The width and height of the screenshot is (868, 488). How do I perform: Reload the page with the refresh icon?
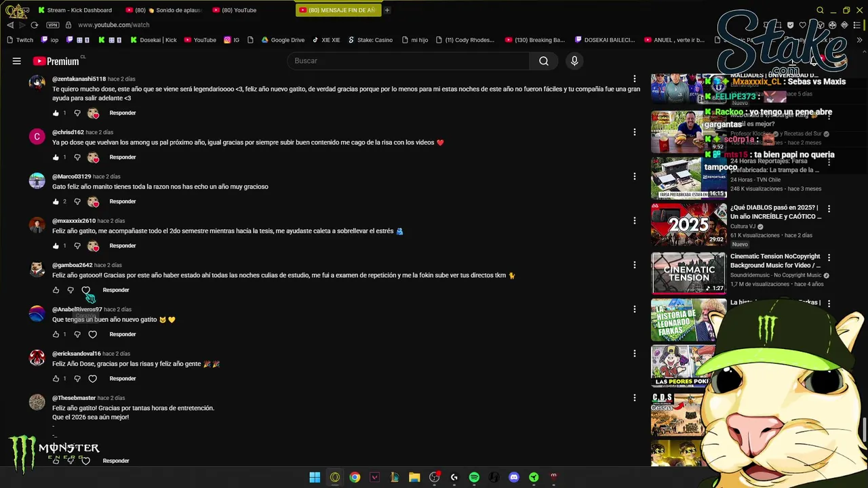tap(35, 25)
